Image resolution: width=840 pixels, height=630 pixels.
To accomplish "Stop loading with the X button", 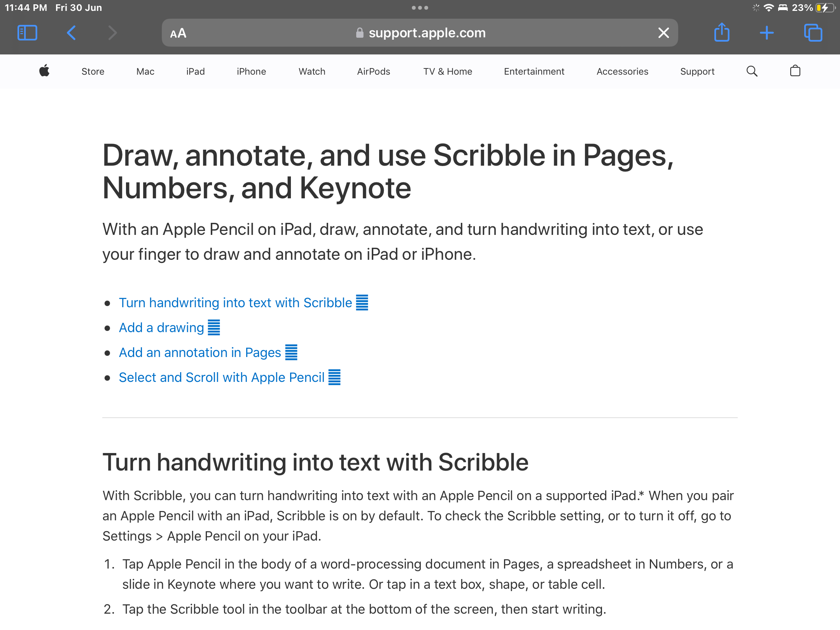I will click(663, 33).
